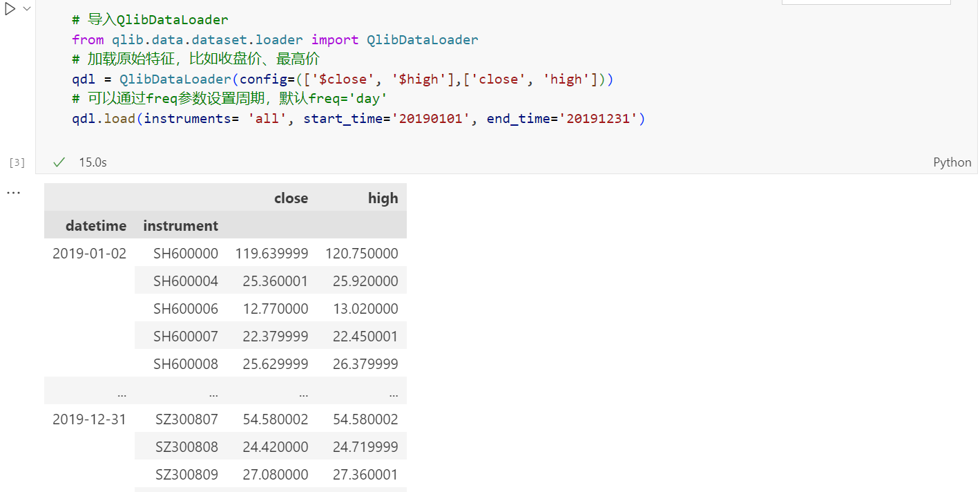Viewport: 980px width, 492px height.
Task: Click the 2019-12-31 date cell
Action: (90, 419)
